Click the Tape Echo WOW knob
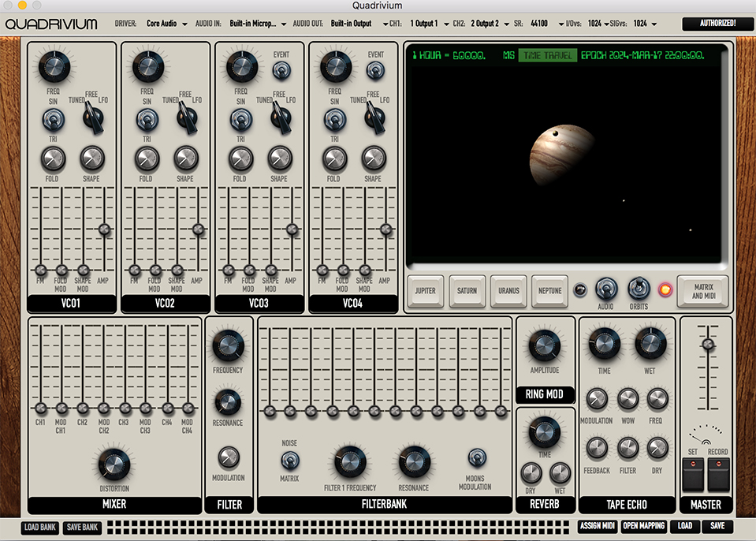756x541 pixels. 628,399
